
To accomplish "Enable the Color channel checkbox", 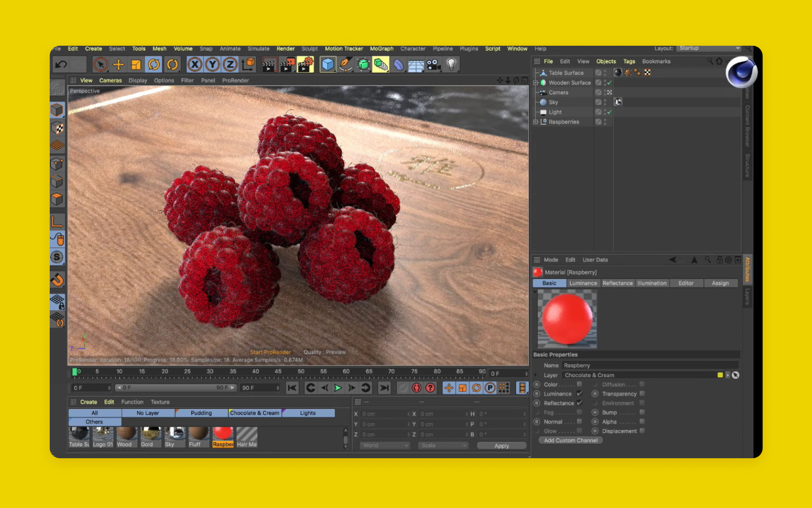I will pyautogui.click(x=580, y=385).
